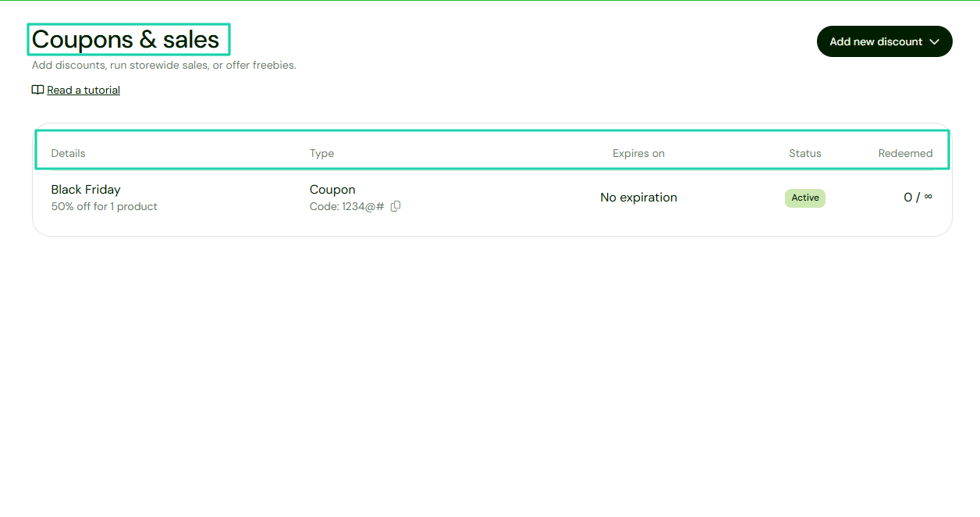980x517 pixels.
Task: Click the Redeemed column header
Action: [x=906, y=153]
